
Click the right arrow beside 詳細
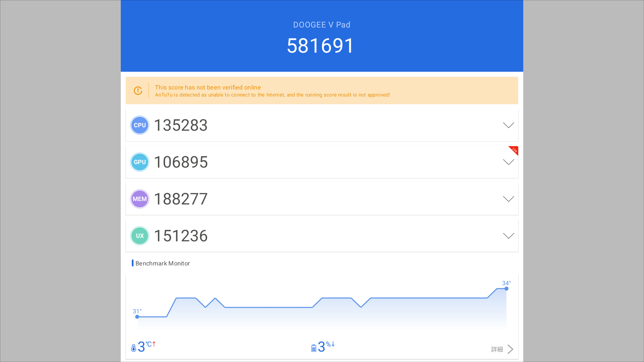tap(511, 349)
